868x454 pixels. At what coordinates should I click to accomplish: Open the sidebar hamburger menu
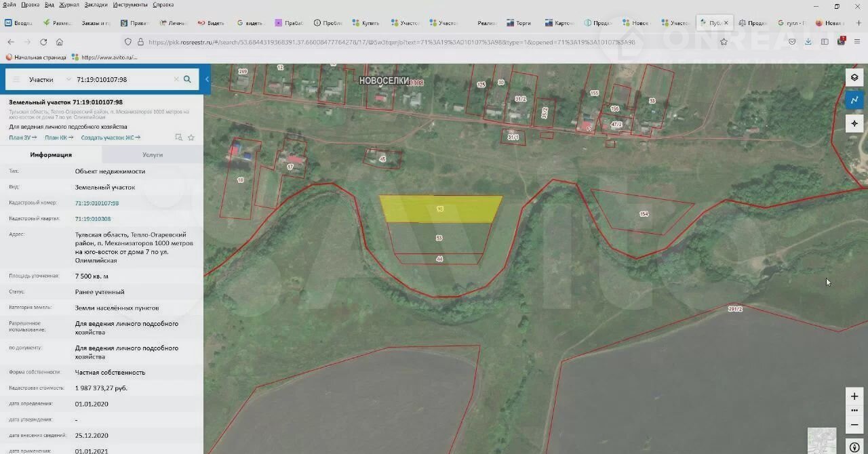pyautogui.click(x=16, y=79)
